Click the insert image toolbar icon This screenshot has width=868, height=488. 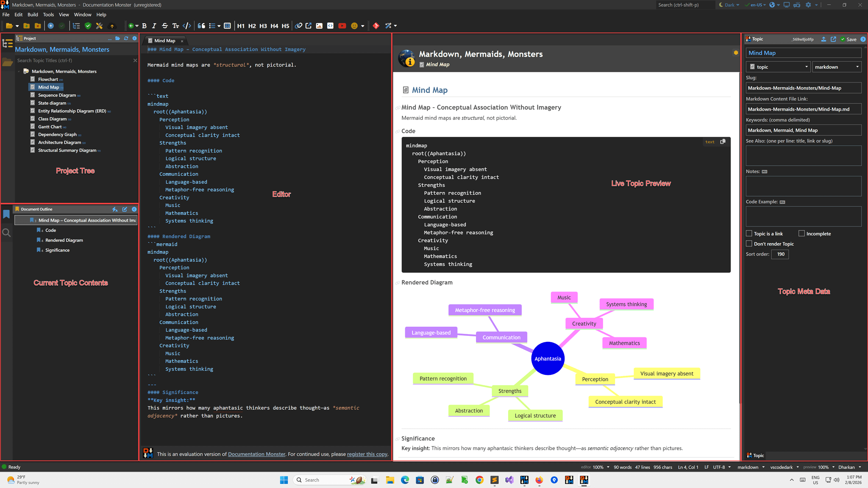coord(319,26)
